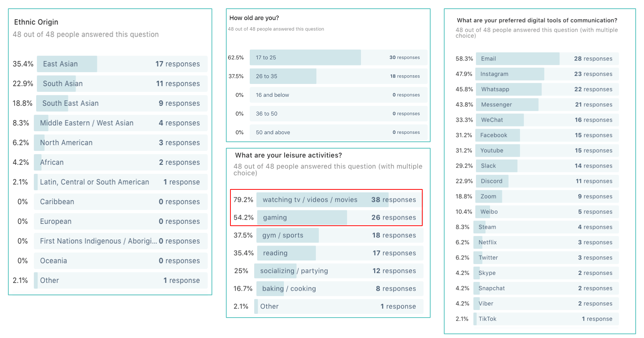This screenshot has width=644, height=338.
Task: Click the gaming leisure activity bar
Action: pyautogui.click(x=339, y=217)
